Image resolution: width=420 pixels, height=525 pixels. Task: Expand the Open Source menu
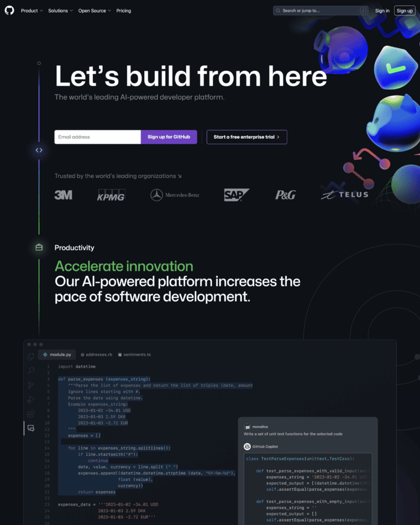[95, 11]
